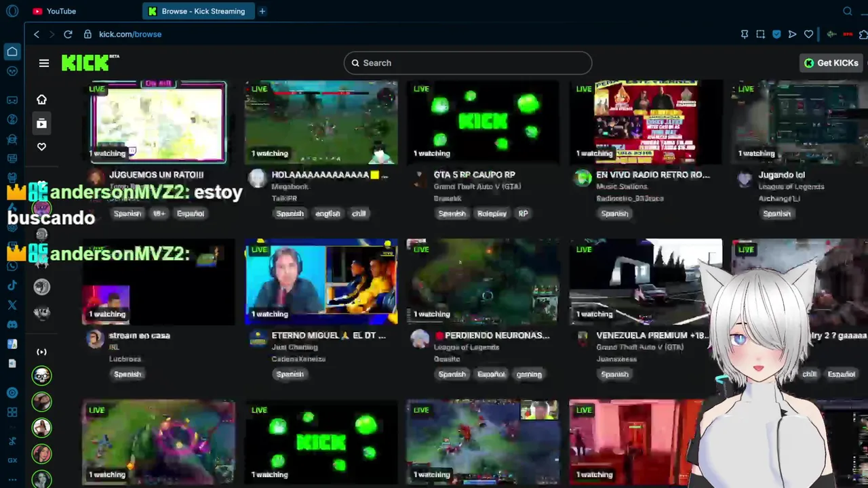The image size is (868, 488).
Task: Click the stream en casa streamer avatar
Action: pos(95,339)
